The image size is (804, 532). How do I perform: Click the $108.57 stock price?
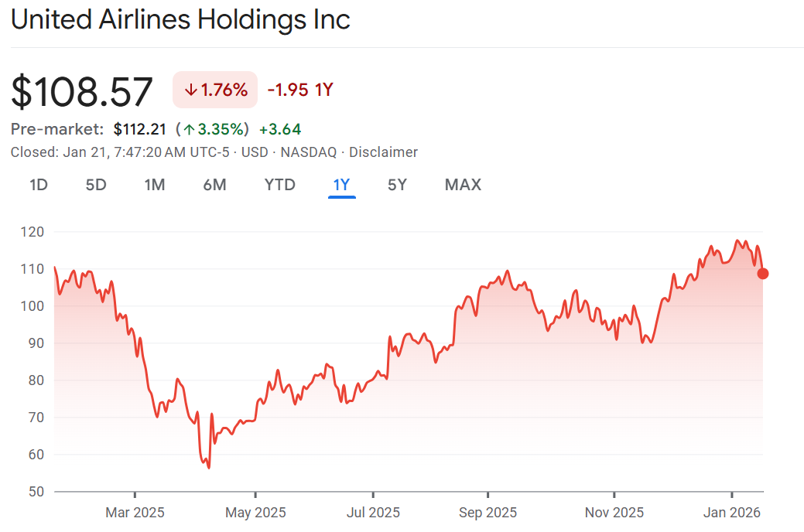tap(82, 91)
